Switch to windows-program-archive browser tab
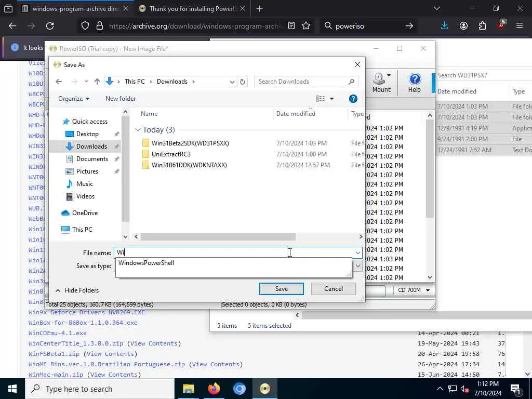Screen dimensions: 532x399 pyautogui.click(x=75, y=8)
